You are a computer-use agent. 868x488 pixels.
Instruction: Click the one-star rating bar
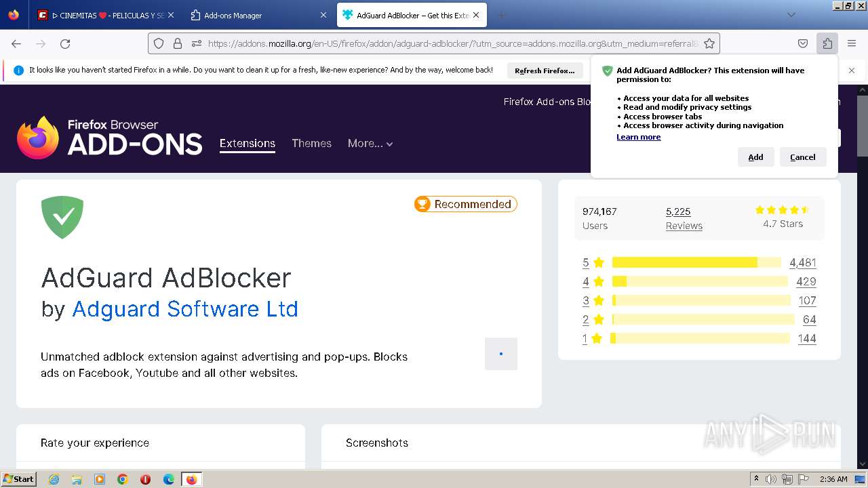coord(701,338)
